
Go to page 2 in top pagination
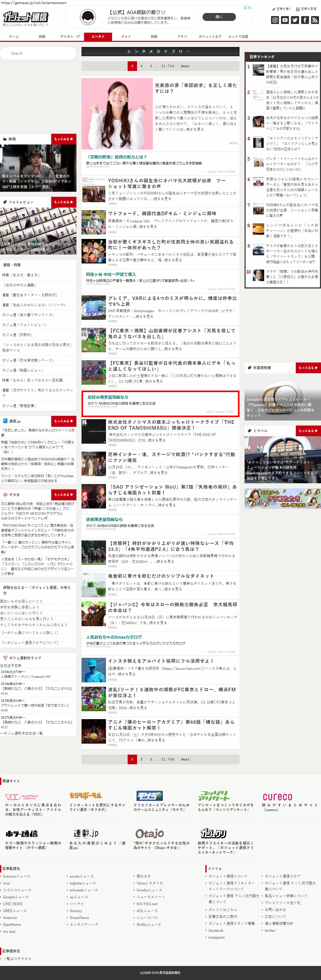point(141,66)
